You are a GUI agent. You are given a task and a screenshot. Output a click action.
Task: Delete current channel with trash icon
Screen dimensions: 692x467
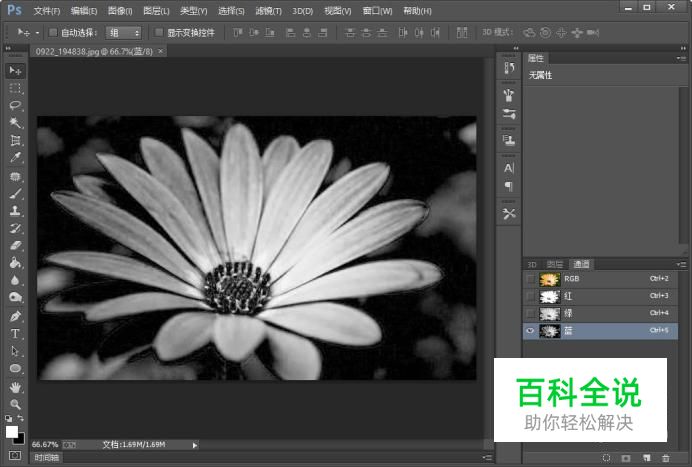664,458
